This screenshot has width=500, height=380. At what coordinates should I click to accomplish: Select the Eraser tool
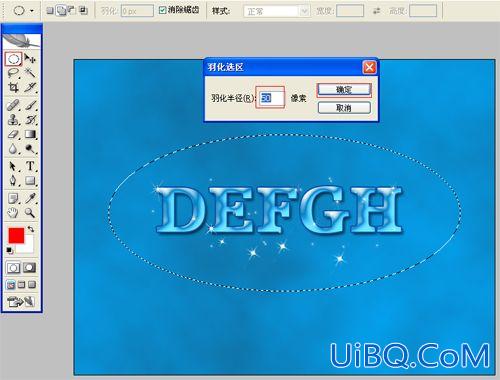click(x=13, y=134)
